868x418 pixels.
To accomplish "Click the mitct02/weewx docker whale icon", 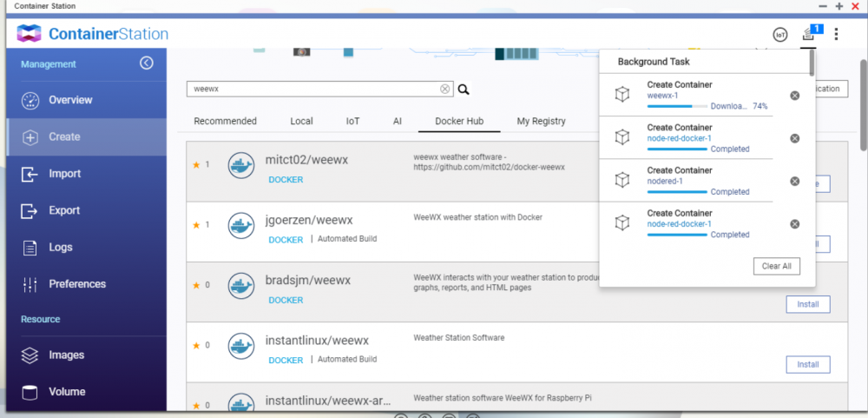I will point(241,166).
